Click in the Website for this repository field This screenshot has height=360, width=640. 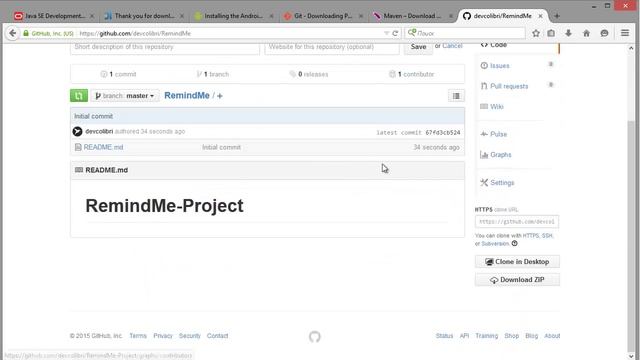(x=332, y=48)
